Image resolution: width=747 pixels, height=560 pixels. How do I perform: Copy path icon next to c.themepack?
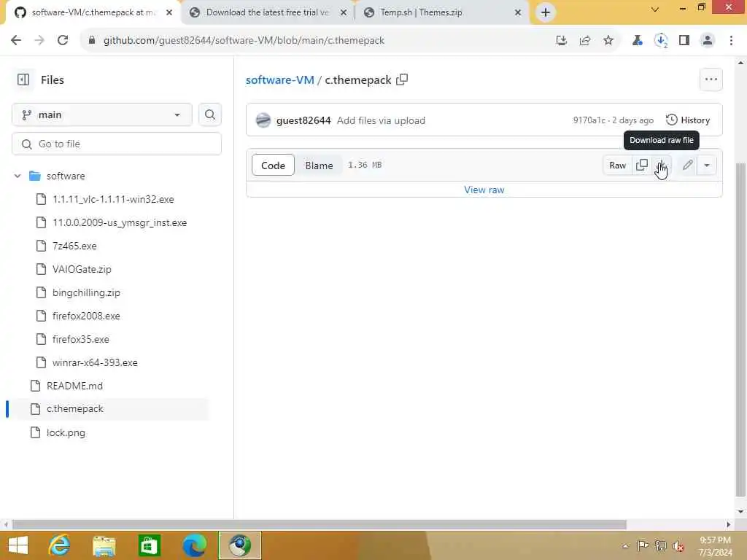[x=402, y=79]
